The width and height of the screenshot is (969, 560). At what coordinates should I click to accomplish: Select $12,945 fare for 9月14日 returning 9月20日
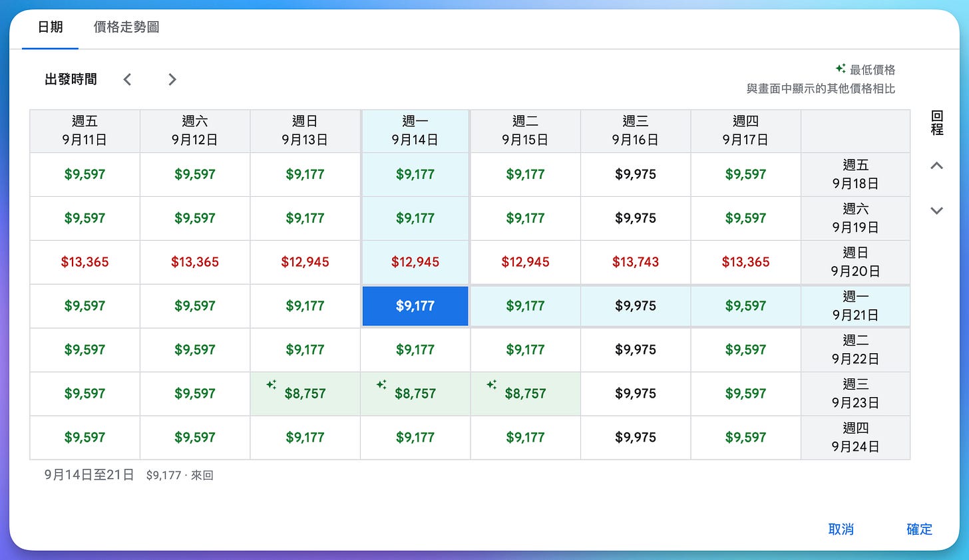point(415,262)
